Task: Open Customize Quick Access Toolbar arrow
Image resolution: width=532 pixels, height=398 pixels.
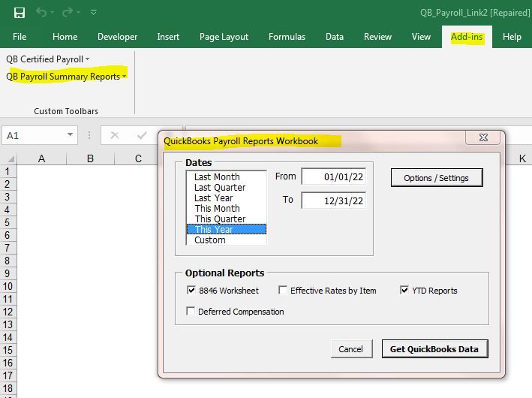Action: point(93,13)
